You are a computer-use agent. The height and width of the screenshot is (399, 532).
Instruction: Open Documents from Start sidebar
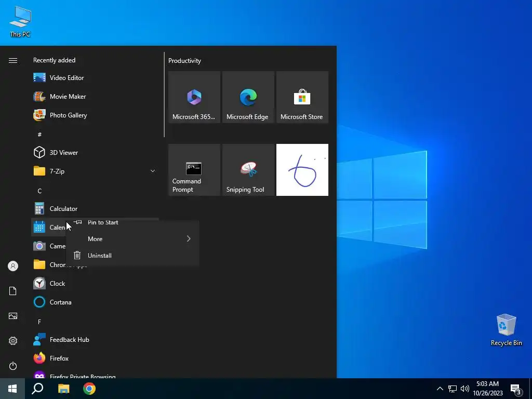pos(13,291)
